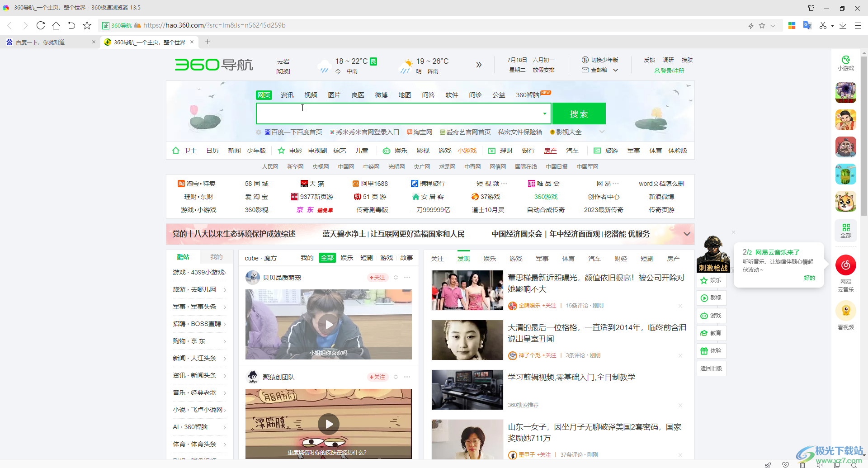
Task: Click 返回旧版 button
Action: pyautogui.click(x=711, y=368)
